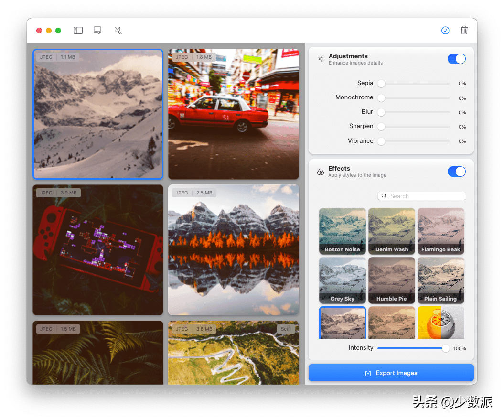The image size is (504, 420).
Task: Apply the Grey Sky effect
Action: (x=343, y=280)
